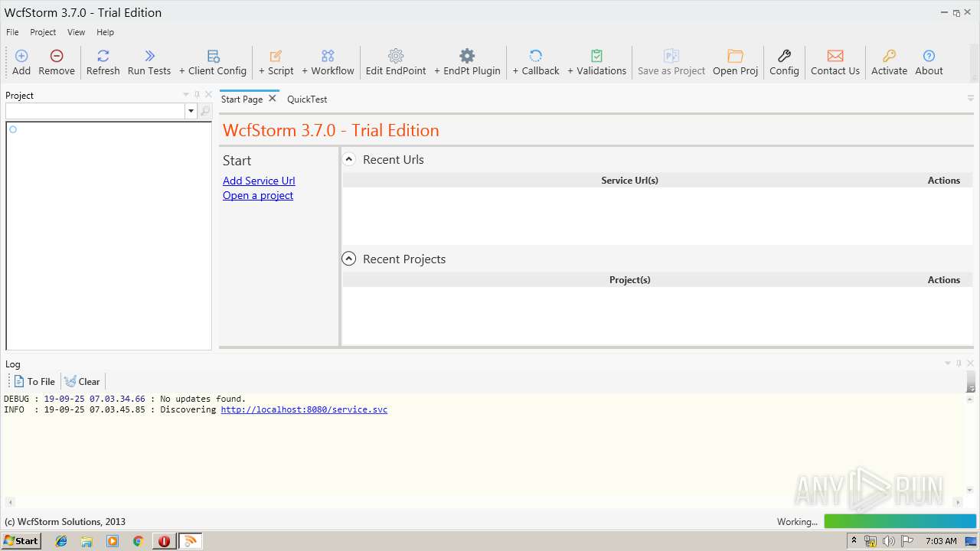The image size is (980, 551).
Task: Open Chrome from the taskbar
Action: pos(138,541)
